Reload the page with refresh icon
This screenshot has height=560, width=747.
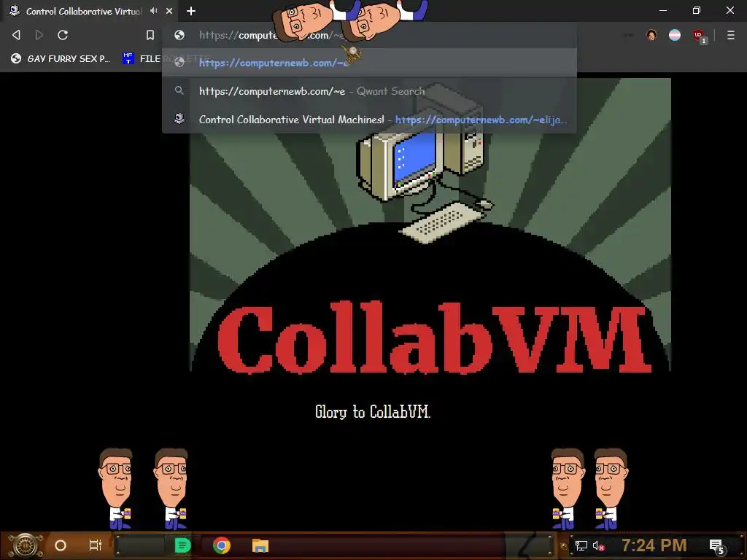[x=63, y=35]
